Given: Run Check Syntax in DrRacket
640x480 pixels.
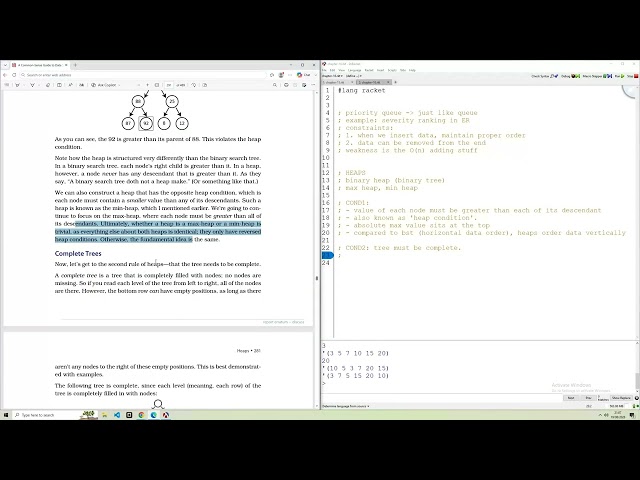Looking at the screenshot, I should pyautogui.click(x=545, y=76).
